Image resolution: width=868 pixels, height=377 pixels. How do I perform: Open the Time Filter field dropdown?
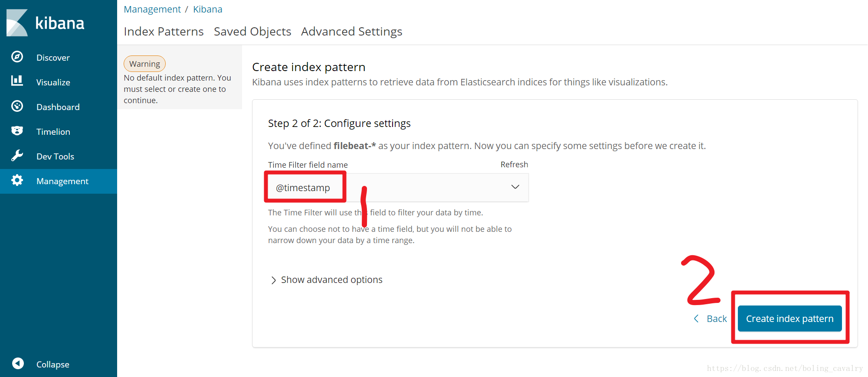coord(398,187)
